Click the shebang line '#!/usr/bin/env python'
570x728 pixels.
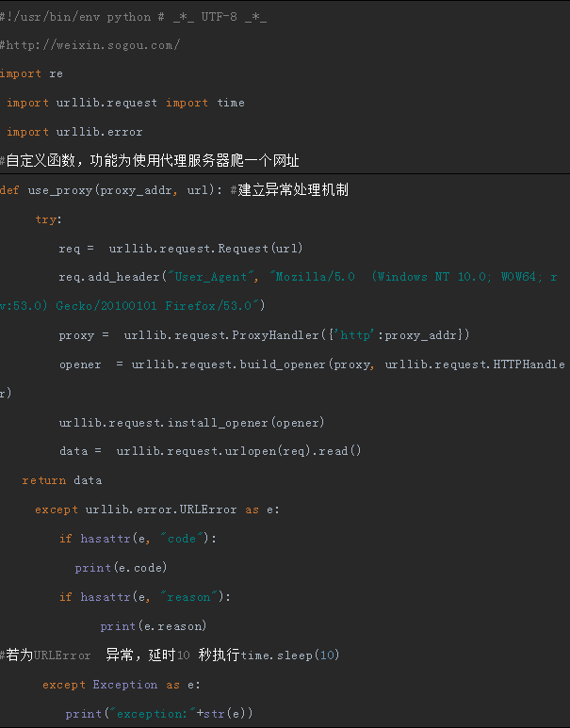[75, 17]
